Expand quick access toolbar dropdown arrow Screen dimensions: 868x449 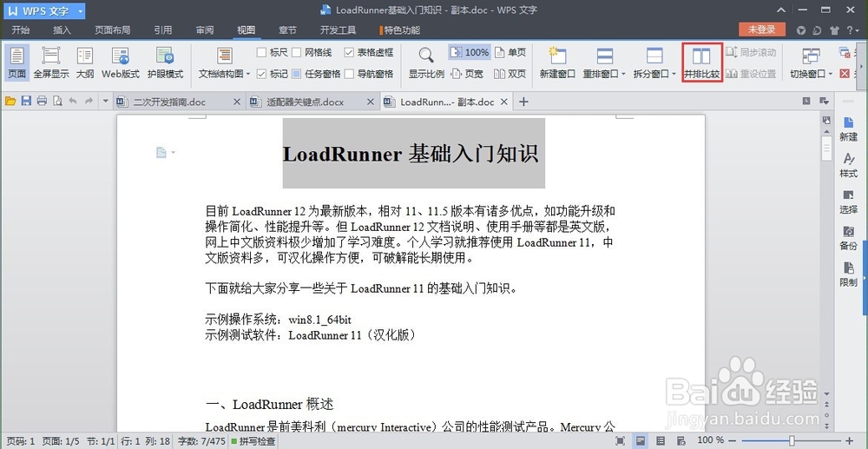click(x=106, y=102)
